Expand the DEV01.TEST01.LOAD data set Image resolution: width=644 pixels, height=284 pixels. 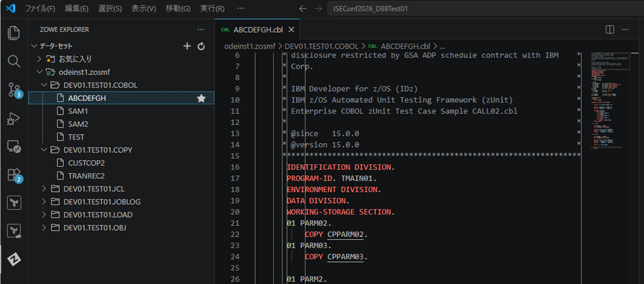pos(44,215)
